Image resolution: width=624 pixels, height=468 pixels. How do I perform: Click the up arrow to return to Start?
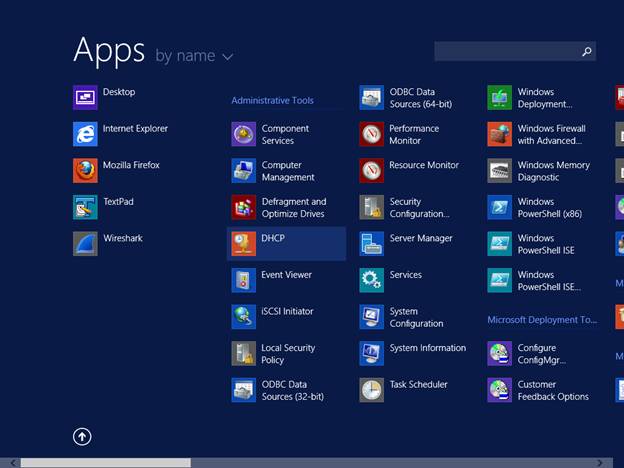pos(82,436)
